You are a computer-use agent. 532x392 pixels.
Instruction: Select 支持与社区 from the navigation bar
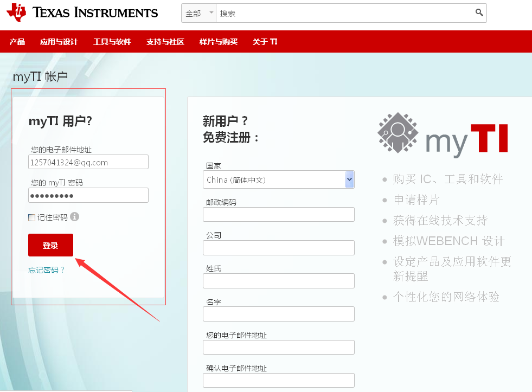tap(165, 41)
